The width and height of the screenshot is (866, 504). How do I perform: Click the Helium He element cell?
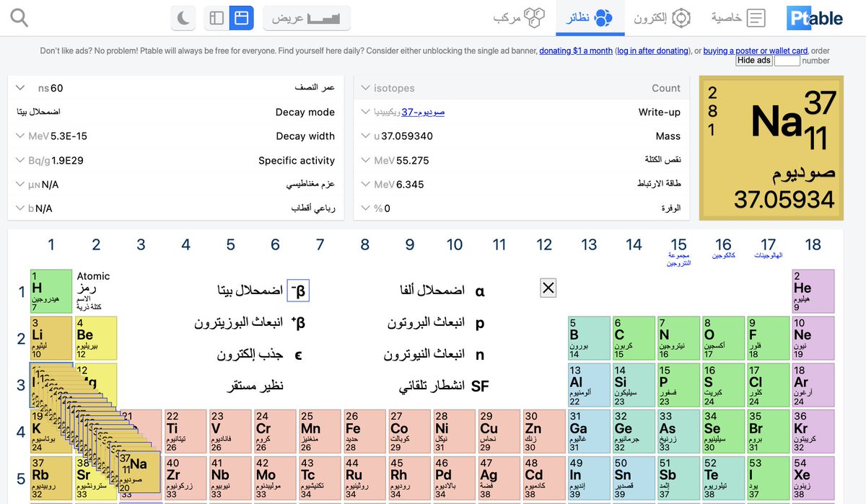[x=813, y=292]
